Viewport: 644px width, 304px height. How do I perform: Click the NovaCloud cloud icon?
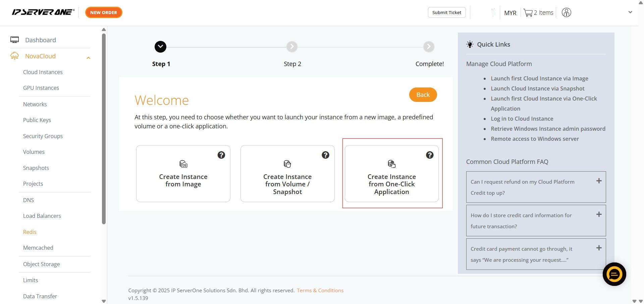click(x=14, y=56)
